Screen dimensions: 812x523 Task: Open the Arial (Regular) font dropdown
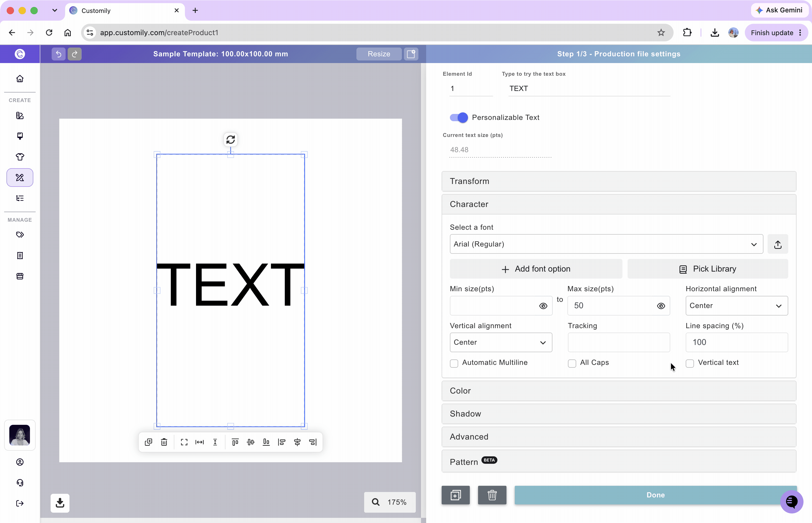point(606,244)
